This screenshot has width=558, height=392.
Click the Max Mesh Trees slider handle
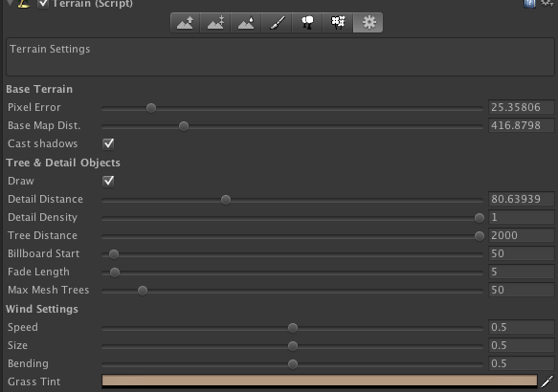click(x=143, y=291)
